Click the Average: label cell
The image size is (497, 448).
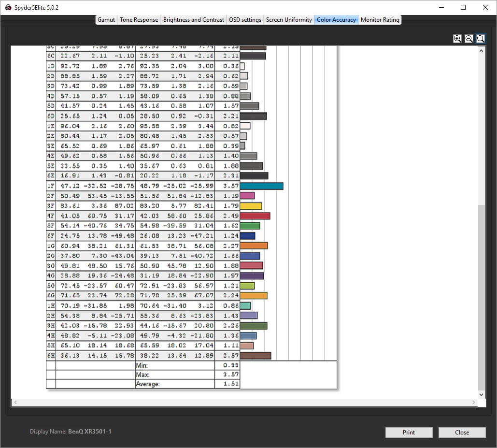175,384
